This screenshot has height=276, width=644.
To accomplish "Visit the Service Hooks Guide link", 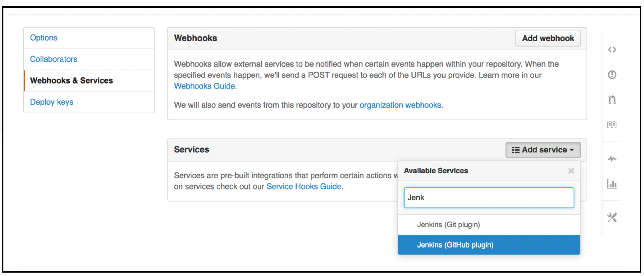I will tap(304, 187).
